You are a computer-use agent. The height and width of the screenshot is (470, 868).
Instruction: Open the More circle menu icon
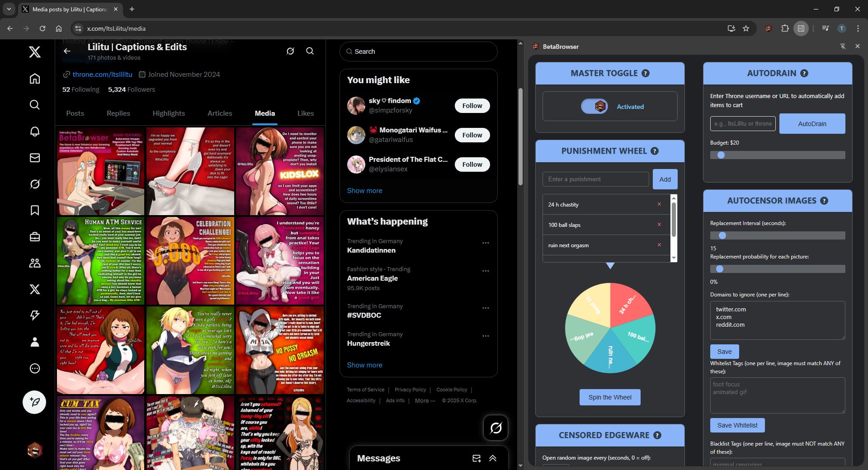coord(35,368)
